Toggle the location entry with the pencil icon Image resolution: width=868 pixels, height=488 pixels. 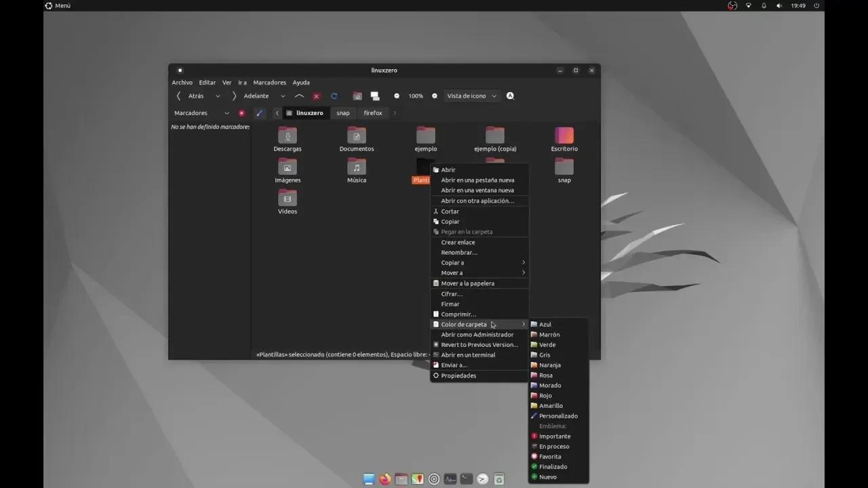tap(259, 113)
